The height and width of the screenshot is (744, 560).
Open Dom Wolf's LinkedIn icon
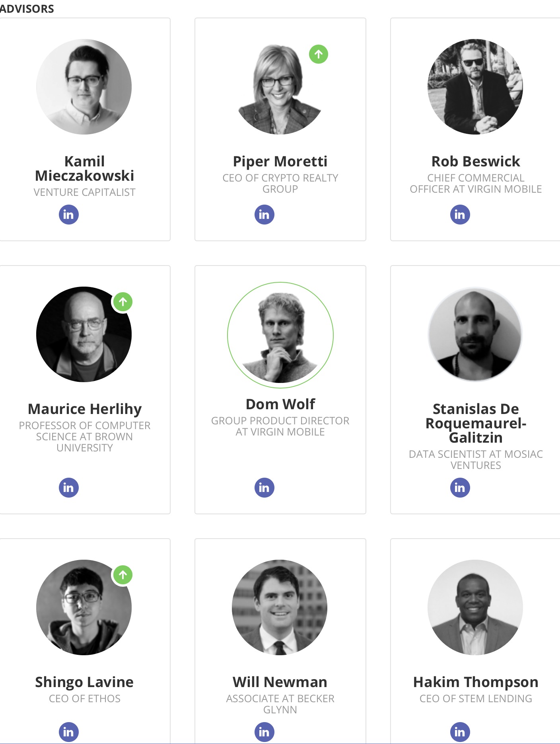coord(264,488)
